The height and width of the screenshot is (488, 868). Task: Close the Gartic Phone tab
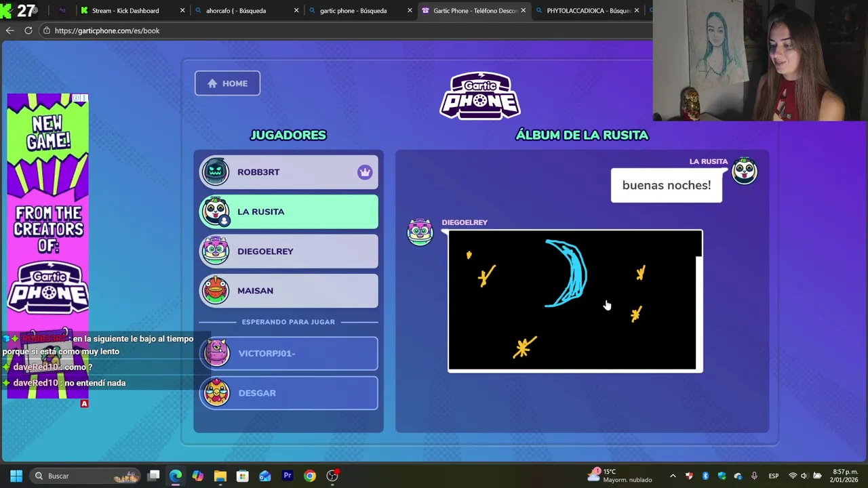tap(524, 10)
